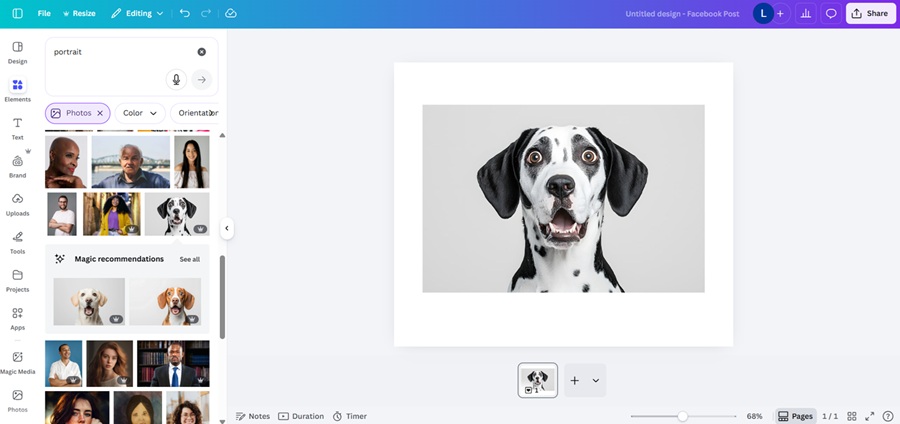Open the Notes panel
Screen dimensions: 900x424
253,416
